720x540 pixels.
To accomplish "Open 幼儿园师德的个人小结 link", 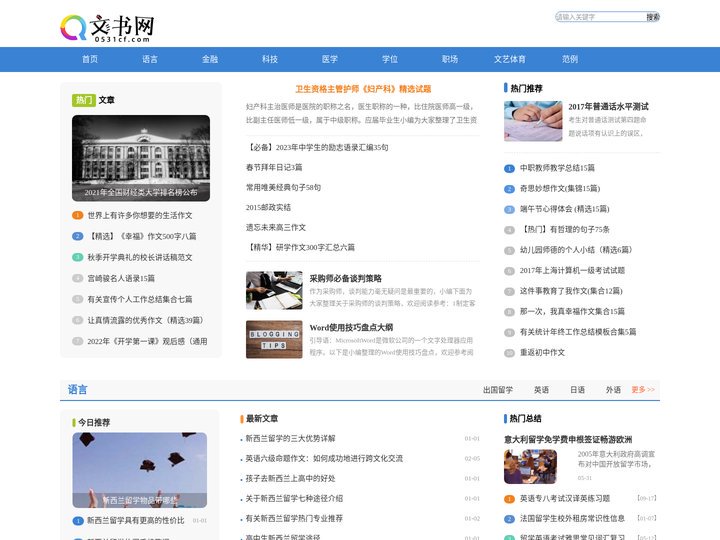I will point(576,250).
